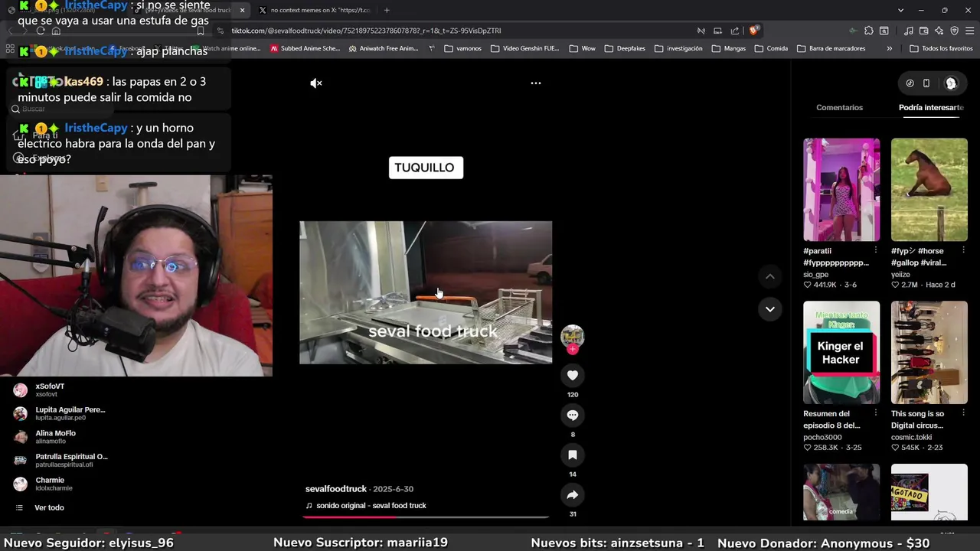Screen dimensions: 980x551
Task: Share this page from address bar
Action: tap(735, 31)
